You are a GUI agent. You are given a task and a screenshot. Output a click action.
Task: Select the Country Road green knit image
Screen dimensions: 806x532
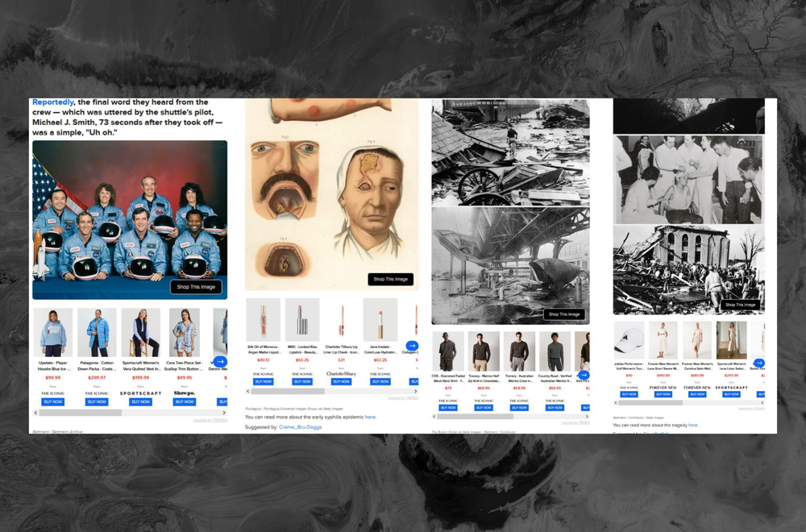(555, 351)
